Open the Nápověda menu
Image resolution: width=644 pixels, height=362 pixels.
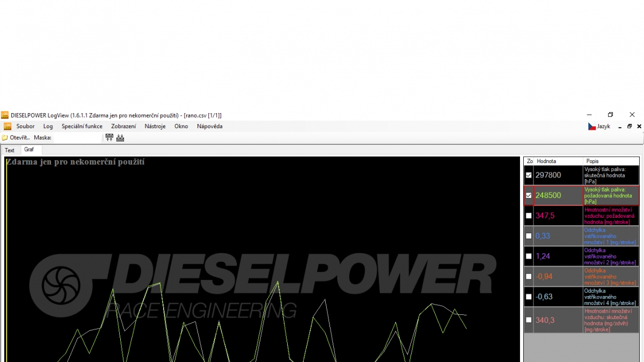coord(209,127)
